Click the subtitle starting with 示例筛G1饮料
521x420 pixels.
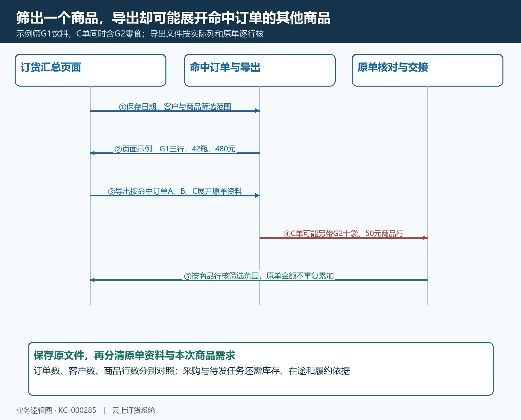point(140,34)
